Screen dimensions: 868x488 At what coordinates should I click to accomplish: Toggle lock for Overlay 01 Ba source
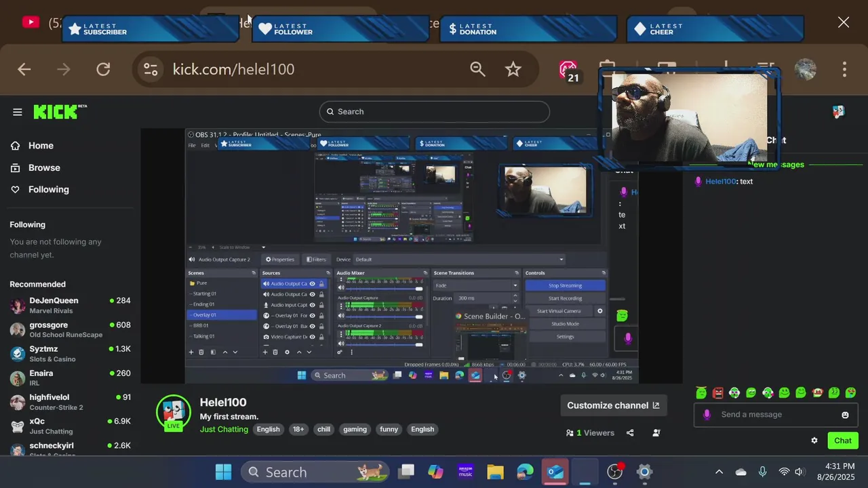(x=321, y=326)
